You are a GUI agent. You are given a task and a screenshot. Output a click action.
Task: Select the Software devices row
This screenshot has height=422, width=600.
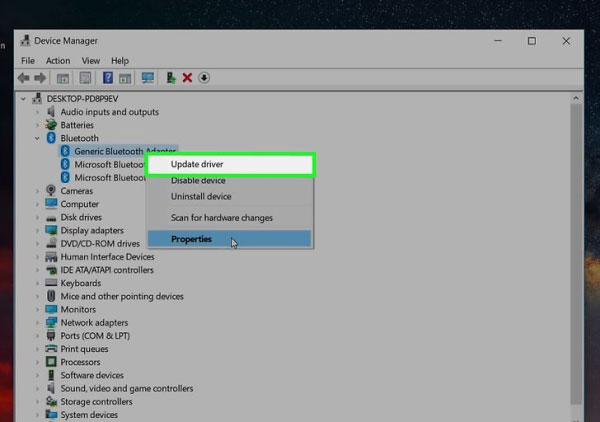click(x=85, y=375)
